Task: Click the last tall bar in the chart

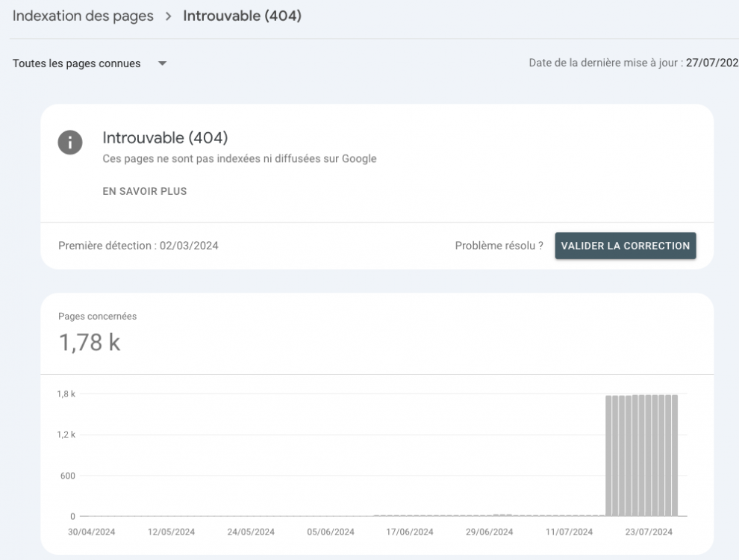Action: (x=675, y=455)
